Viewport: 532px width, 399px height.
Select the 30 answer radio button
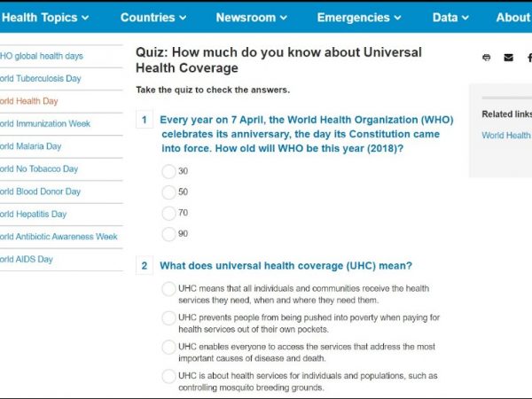pyautogui.click(x=168, y=171)
